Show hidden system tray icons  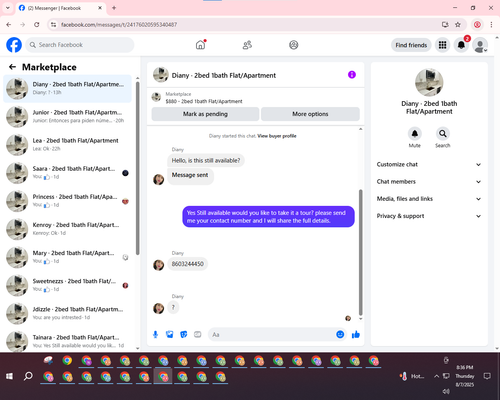tap(436, 376)
